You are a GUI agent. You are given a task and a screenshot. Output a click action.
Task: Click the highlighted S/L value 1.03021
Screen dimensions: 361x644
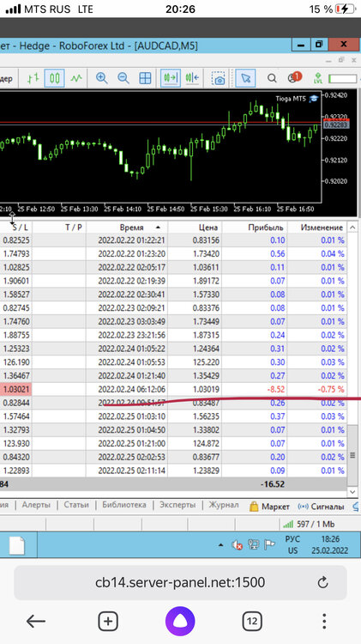pos(16,389)
